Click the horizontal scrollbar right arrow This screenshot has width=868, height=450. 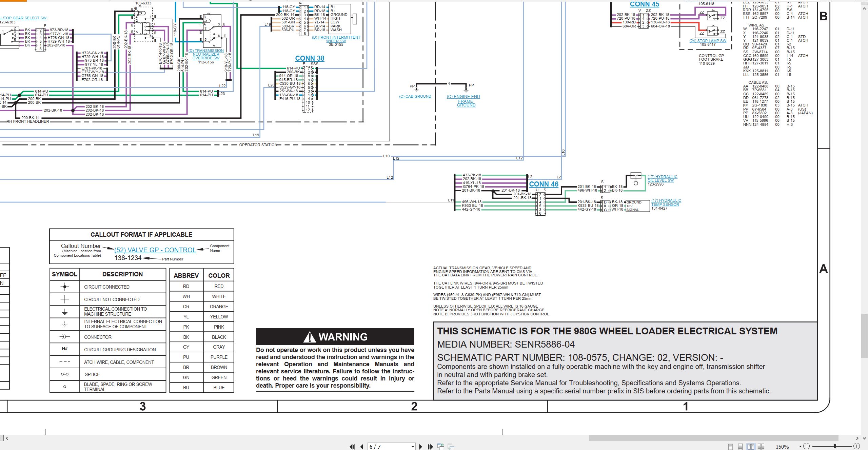[x=857, y=438]
